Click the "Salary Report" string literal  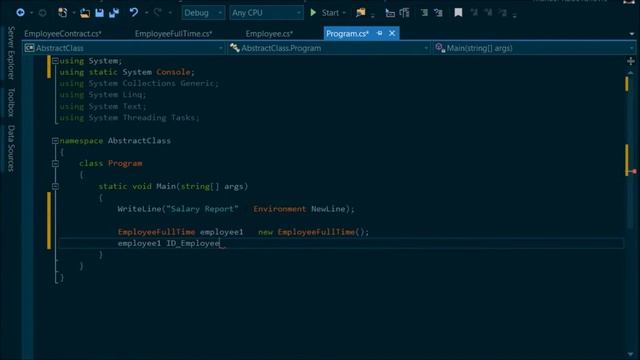(202, 209)
